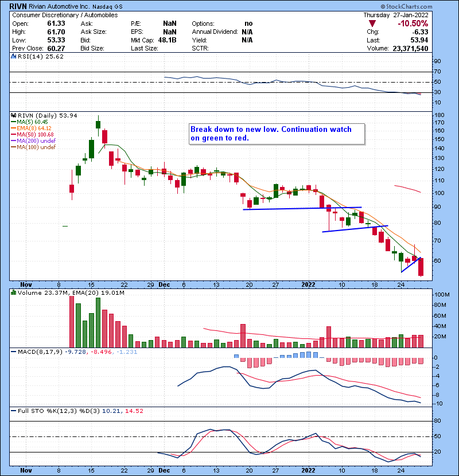The image size is (459, 476).
Task: Click the Volume bars icon
Action: coord(13,293)
